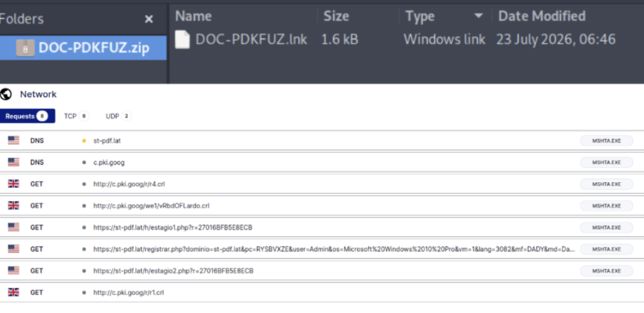Click the sort arrow in Type column
Image resolution: width=644 pixels, height=313 pixels.
pyautogui.click(x=478, y=16)
